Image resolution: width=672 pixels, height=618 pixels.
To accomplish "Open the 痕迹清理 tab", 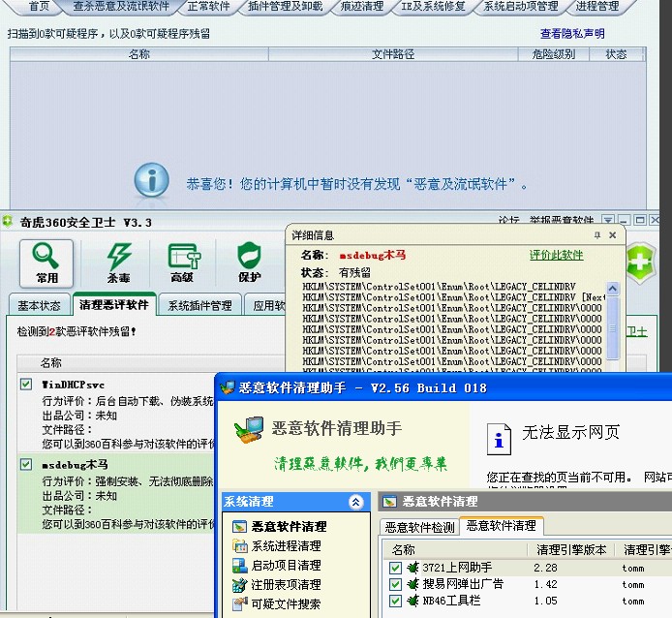I will click(x=362, y=7).
